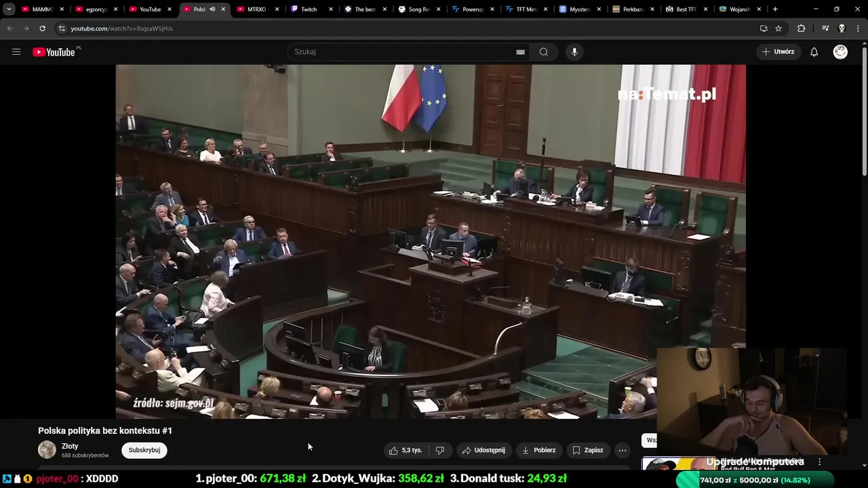Click the 688 subskrybentów text
The height and width of the screenshot is (488, 868).
coord(85,455)
